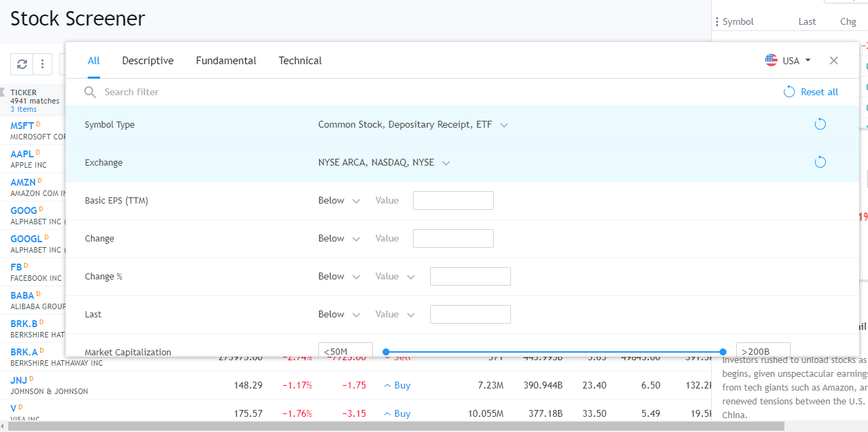Switch to the Technical tab

click(x=300, y=61)
